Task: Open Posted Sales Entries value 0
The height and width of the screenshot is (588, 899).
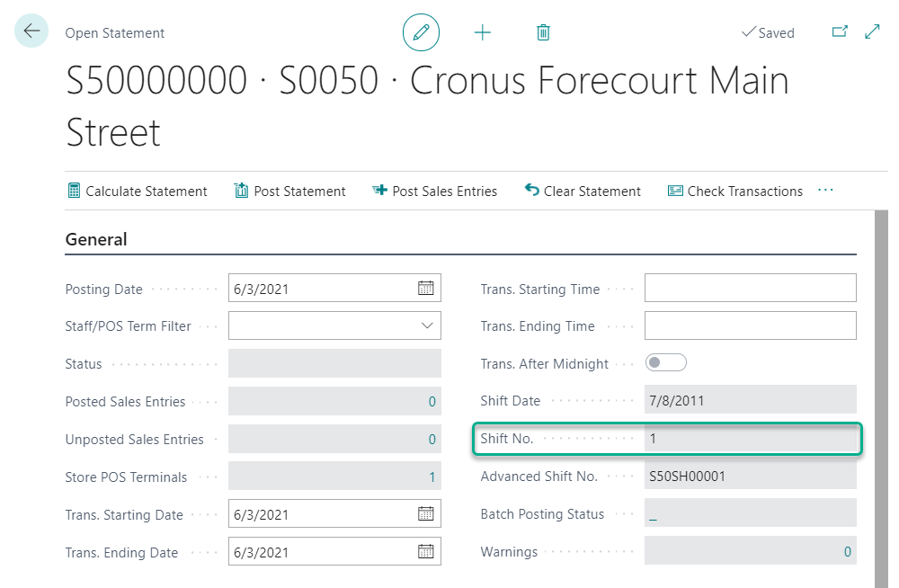Action: click(432, 402)
